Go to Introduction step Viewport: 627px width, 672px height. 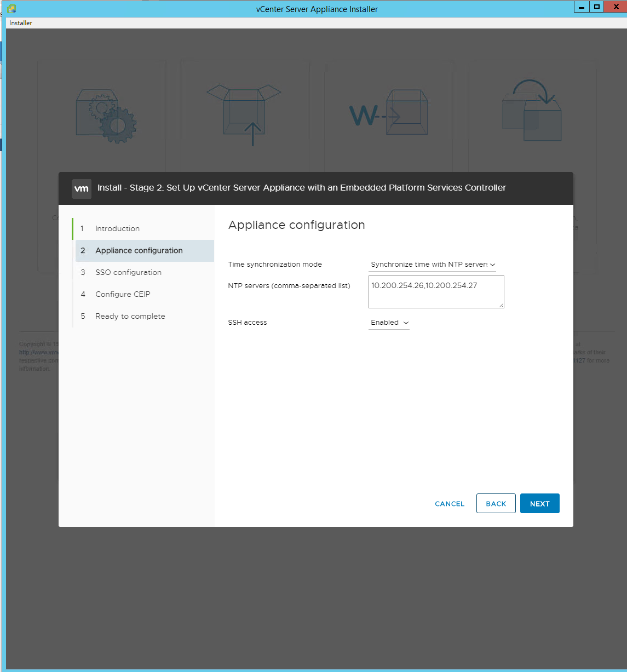(x=117, y=229)
